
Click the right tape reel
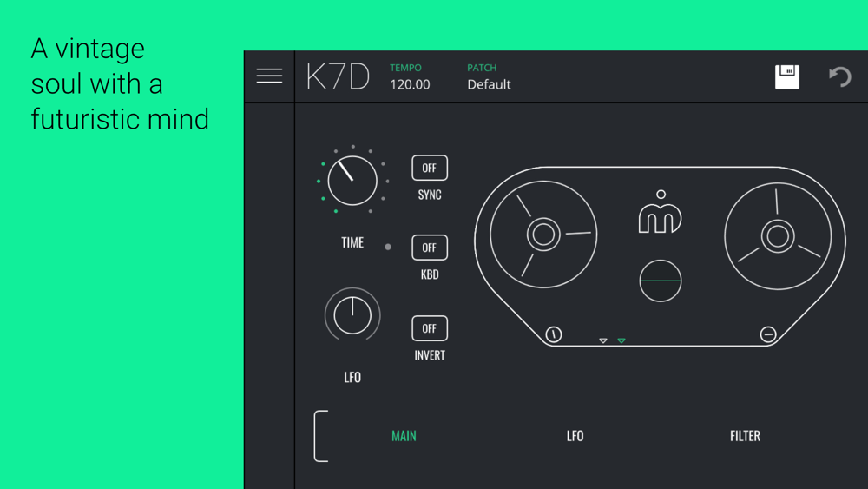coord(778,236)
